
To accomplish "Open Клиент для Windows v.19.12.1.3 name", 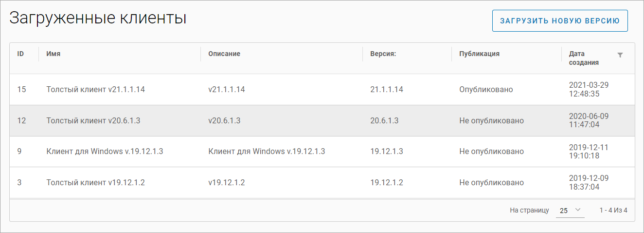I will click(x=105, y=152).
